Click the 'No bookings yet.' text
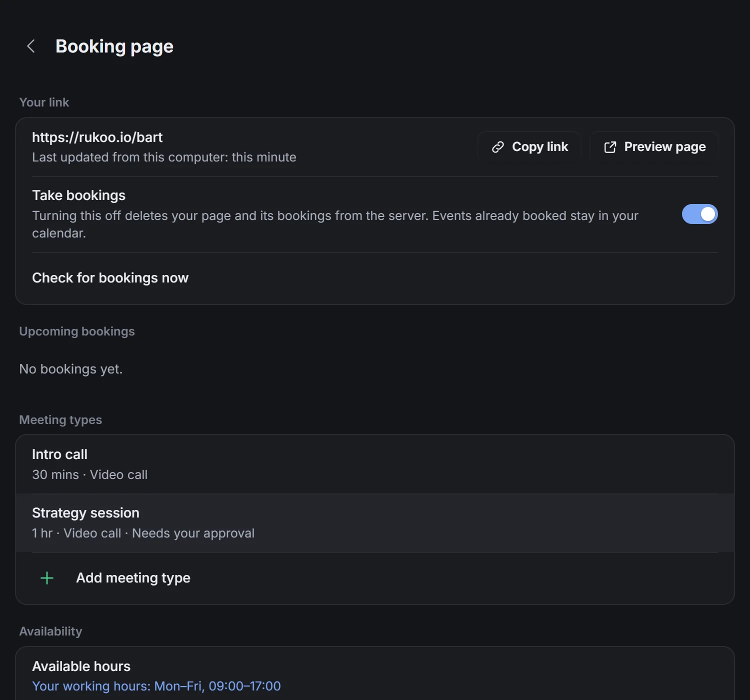This screenshot has width=750, height=700. pos(71,369)
